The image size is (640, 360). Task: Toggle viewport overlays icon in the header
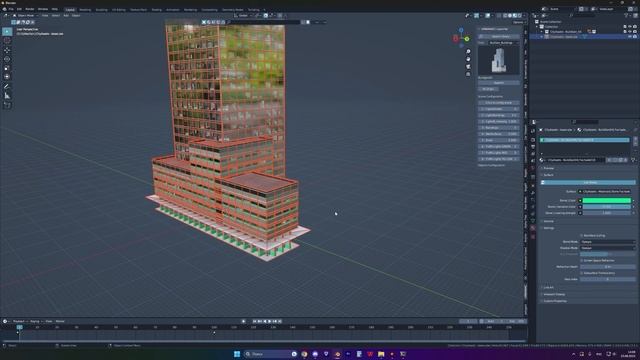tap(488, 16)
